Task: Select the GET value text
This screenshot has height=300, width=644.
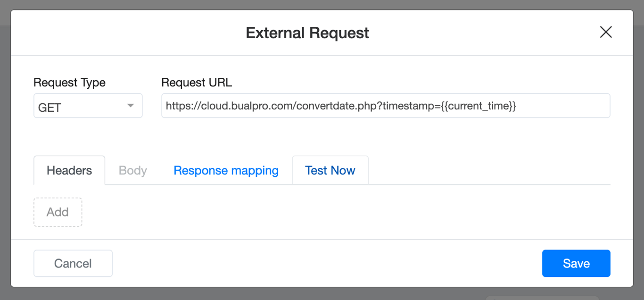Action: pyautogui.click(x=50, y=108)
